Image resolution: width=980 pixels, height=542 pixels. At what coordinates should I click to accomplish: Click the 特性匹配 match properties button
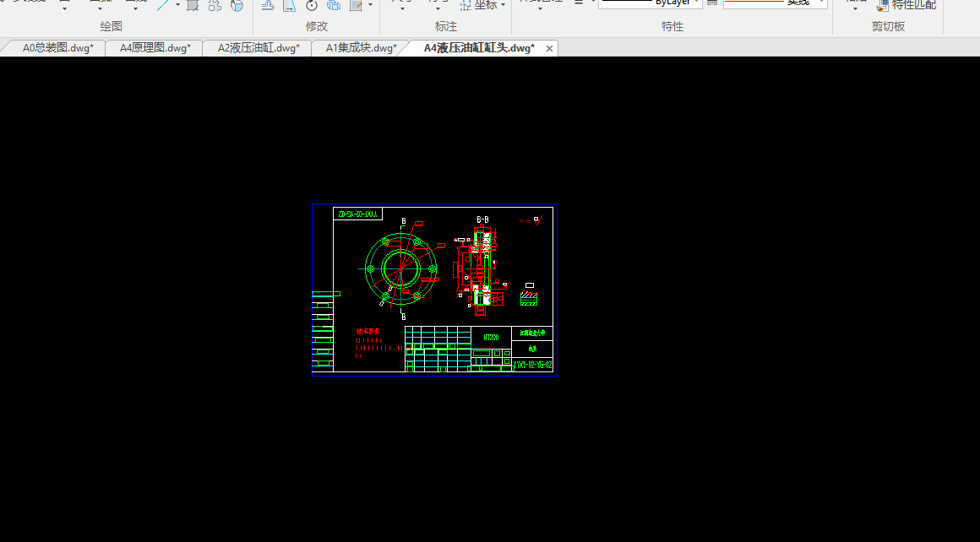pos(906,5)
